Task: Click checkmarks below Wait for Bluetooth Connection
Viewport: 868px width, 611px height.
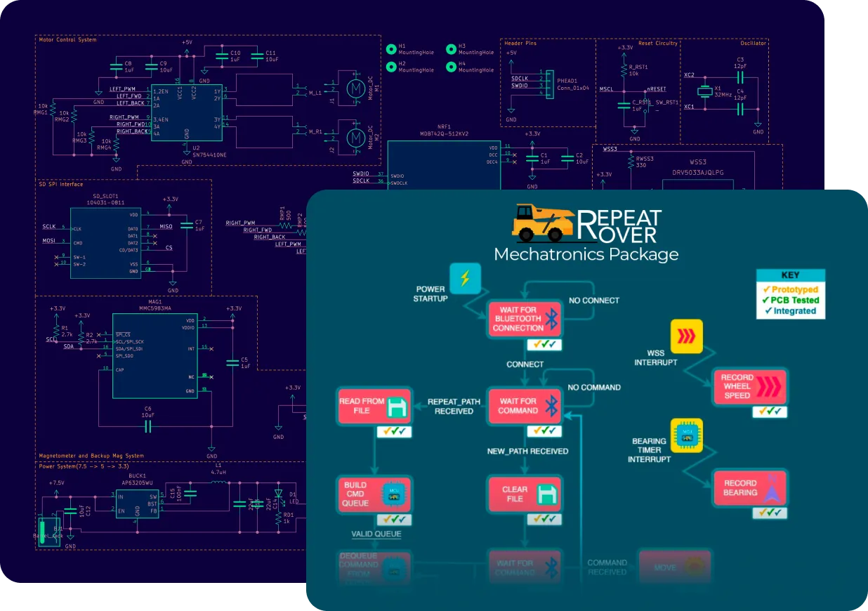Action: pos(544,345)
